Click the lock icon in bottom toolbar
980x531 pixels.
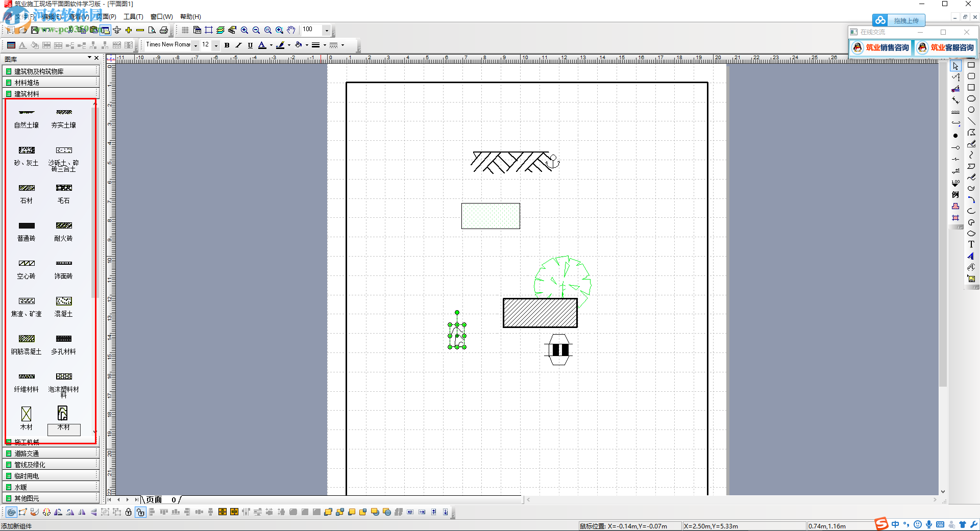(x=129, y=512)
